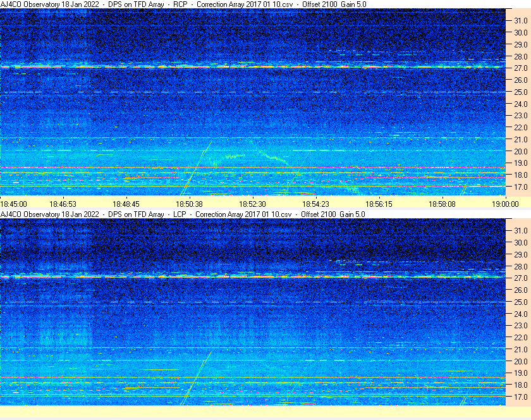Click 27.0 frequency label on RCP axis
531x420 pixels.
pos(521,68)
